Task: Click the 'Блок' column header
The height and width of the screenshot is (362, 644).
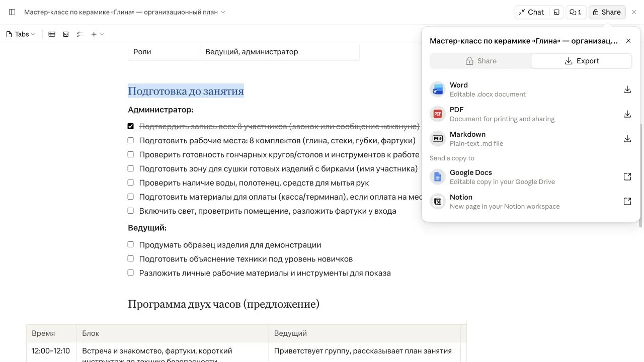Action: coord(173,333)
